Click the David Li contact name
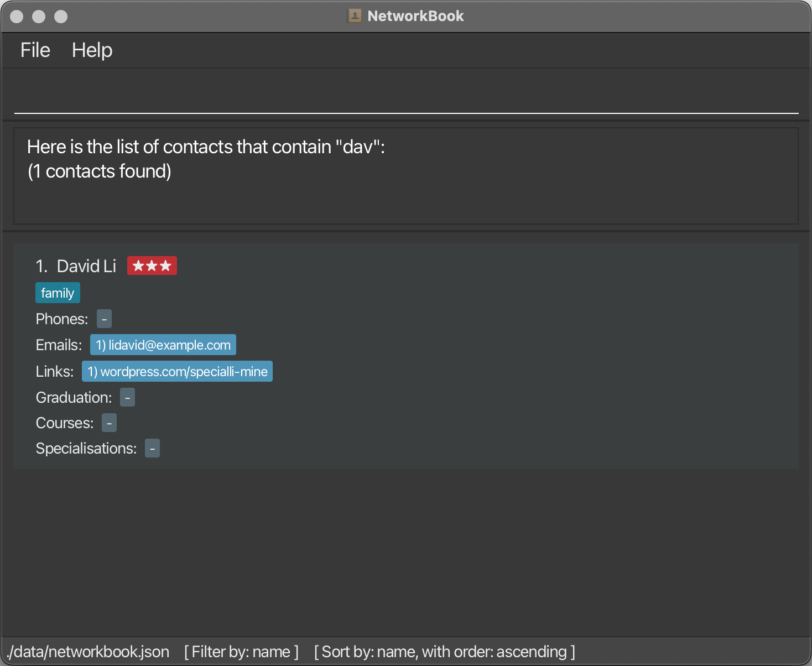The width and height of the screenshot is (812, 666). [x=86, y=266]
